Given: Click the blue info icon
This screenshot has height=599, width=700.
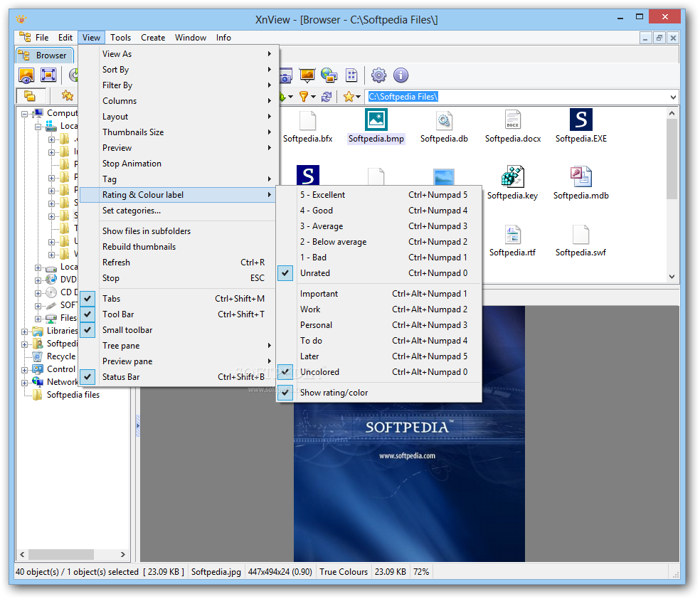Looking at the screenshot, I should tap(401, 75).
